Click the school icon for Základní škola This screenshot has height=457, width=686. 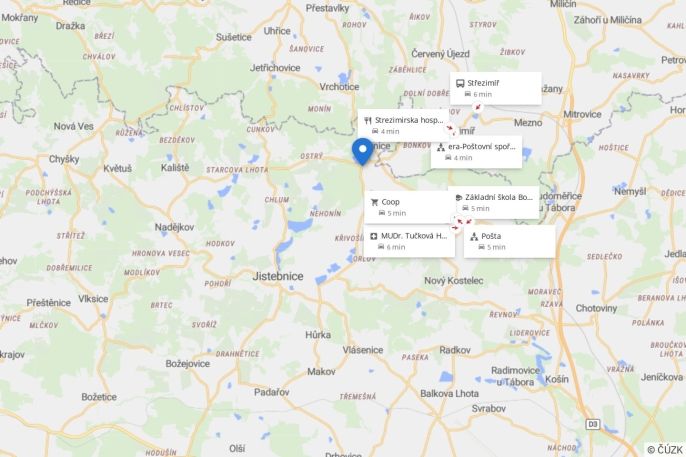458,197
